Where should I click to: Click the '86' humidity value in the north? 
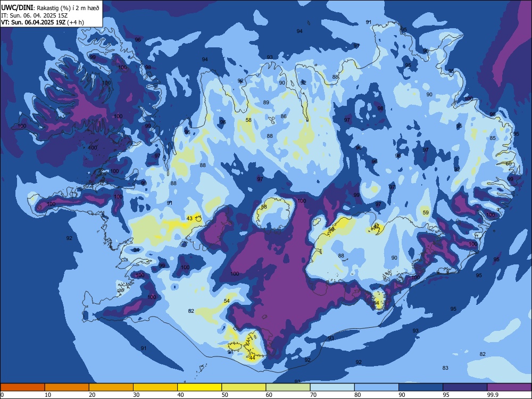click(284, 116)
